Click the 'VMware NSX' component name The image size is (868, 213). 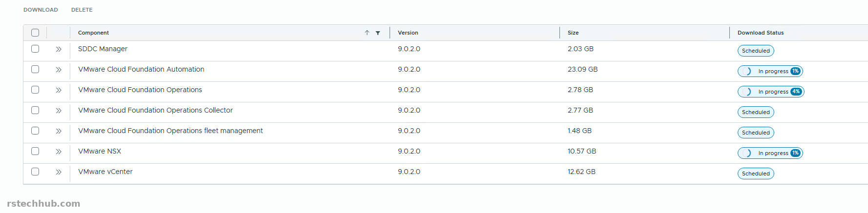point(100,151)
